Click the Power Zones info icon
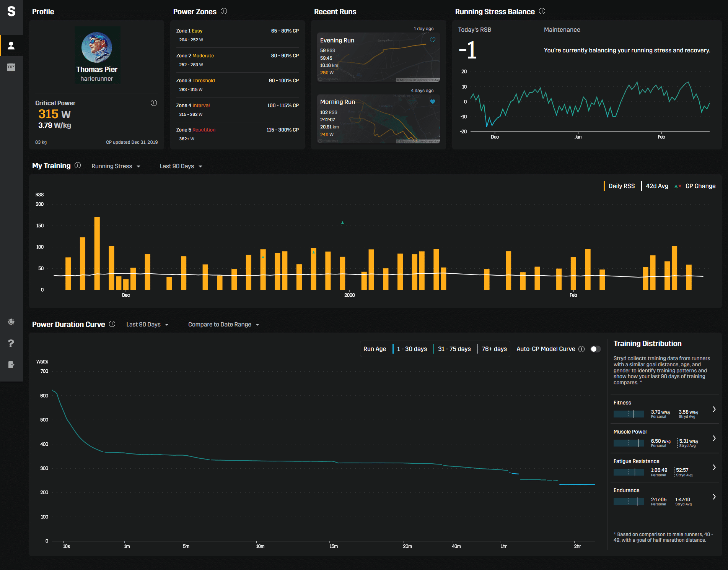Viewport: 728px width, 570px height. pos(224,11)
